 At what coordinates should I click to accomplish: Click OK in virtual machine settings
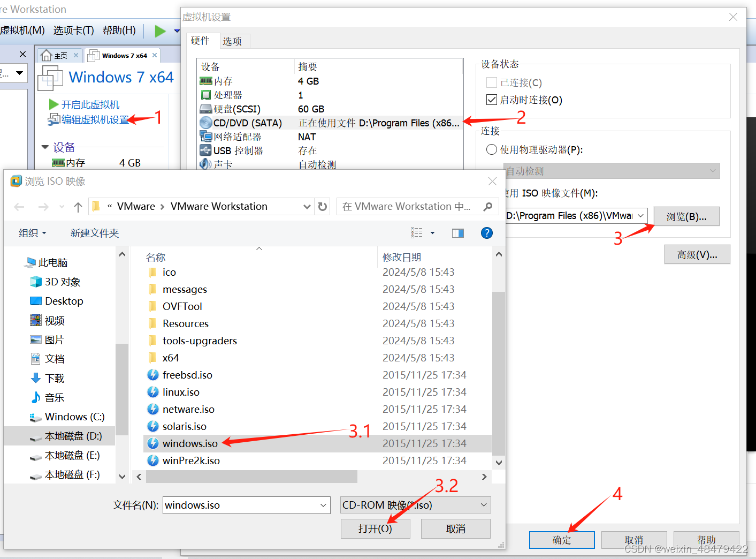[562, 540]
